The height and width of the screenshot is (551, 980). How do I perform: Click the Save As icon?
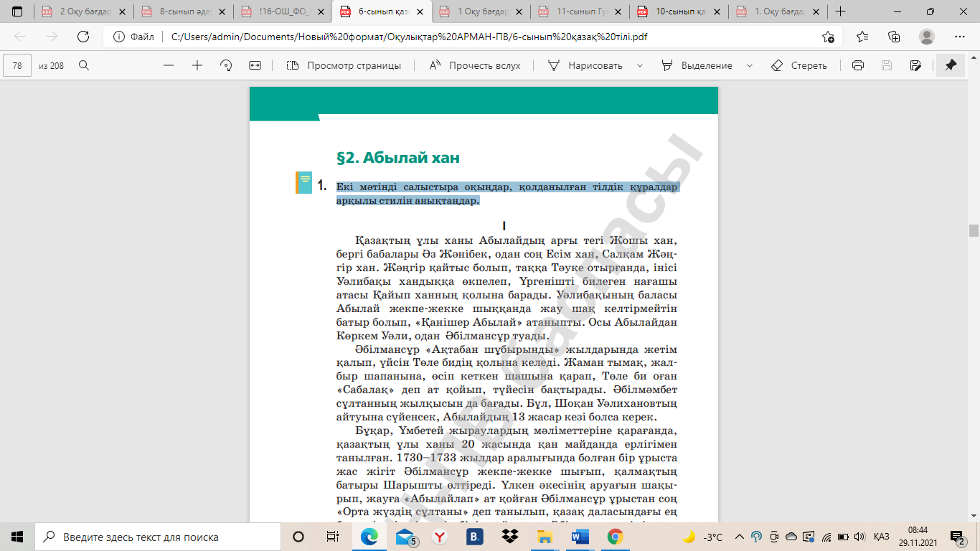pyautogui.click(x=915, y=65)
